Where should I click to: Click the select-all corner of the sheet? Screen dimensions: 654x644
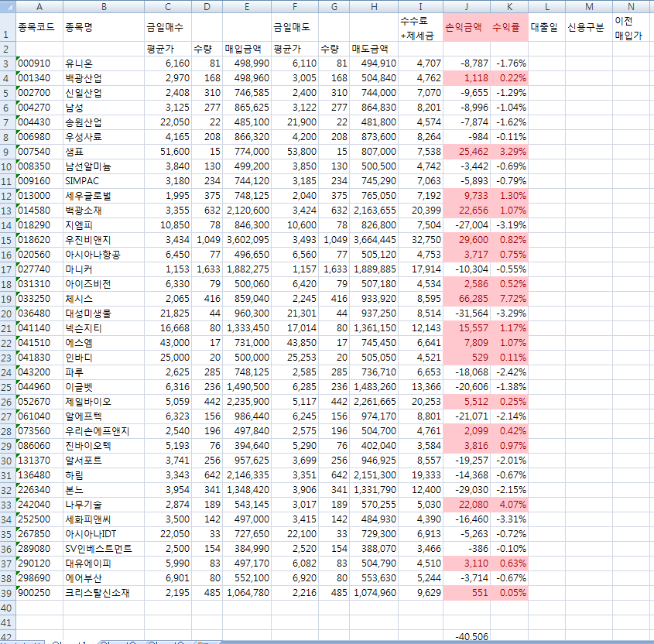point(8,6)
